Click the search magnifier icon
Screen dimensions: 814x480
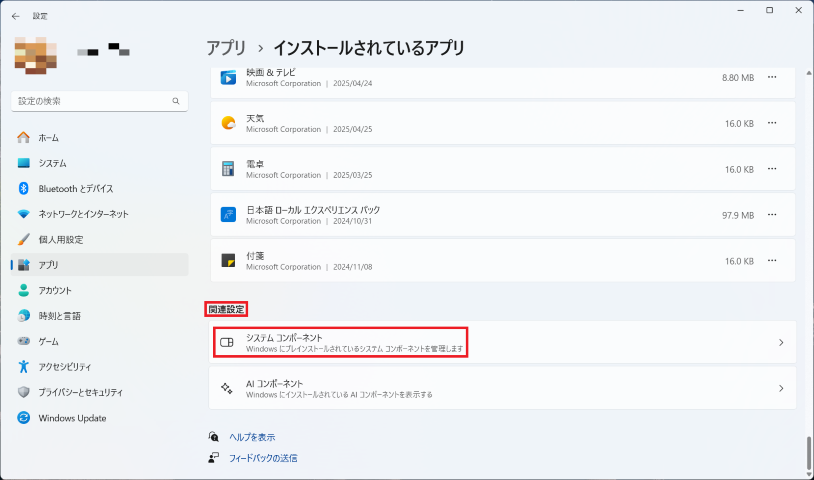click(x=176, y=101)
